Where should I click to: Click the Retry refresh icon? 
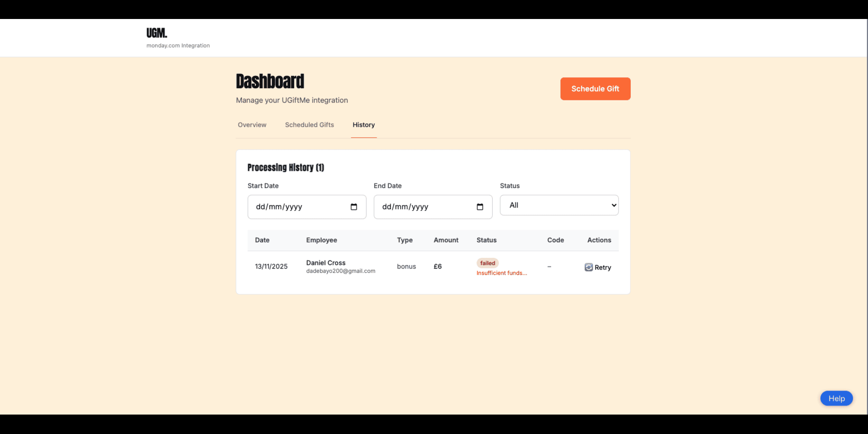[589, 267]
